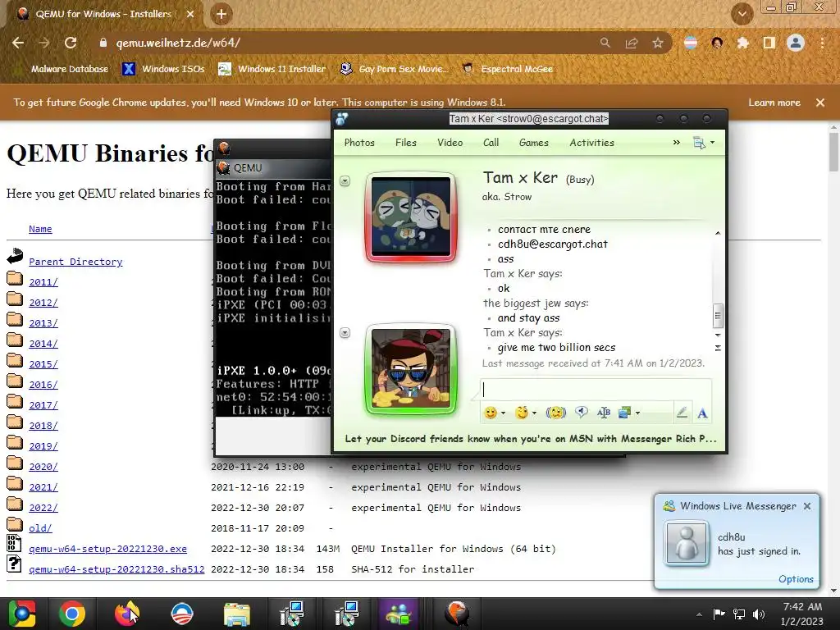Screen dimensions: 840x630
Task: Click Tam x Ker's display picture
Action: [411, 217]
